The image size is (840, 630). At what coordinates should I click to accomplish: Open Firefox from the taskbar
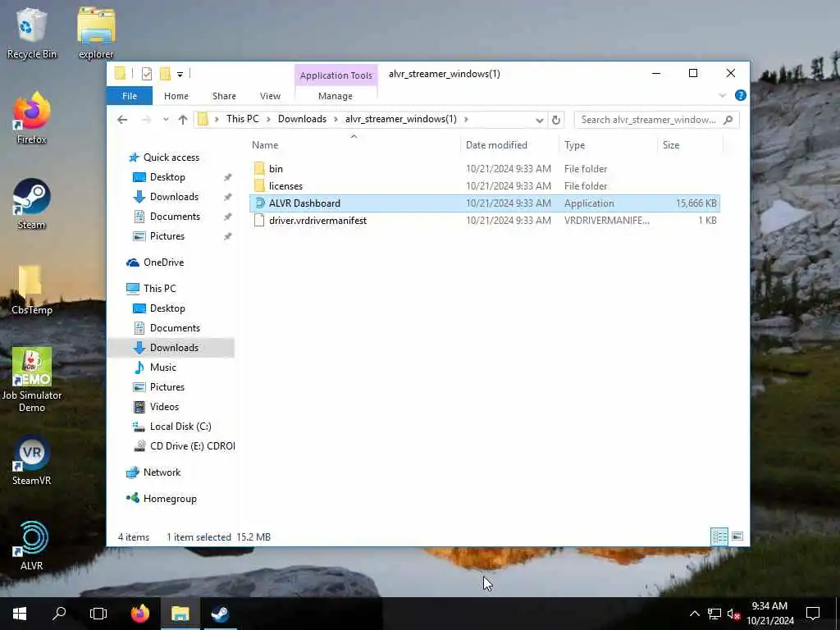[x=140, y=614]
